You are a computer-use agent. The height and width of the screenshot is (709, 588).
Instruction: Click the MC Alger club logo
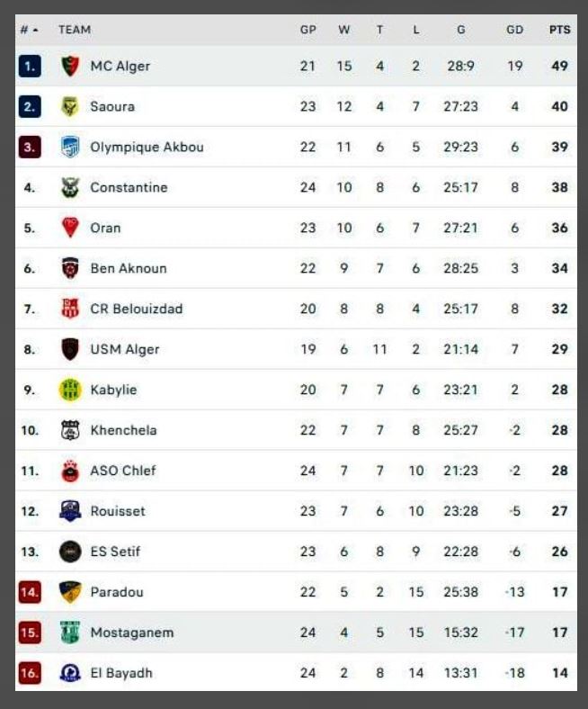(x=70, y=66)
